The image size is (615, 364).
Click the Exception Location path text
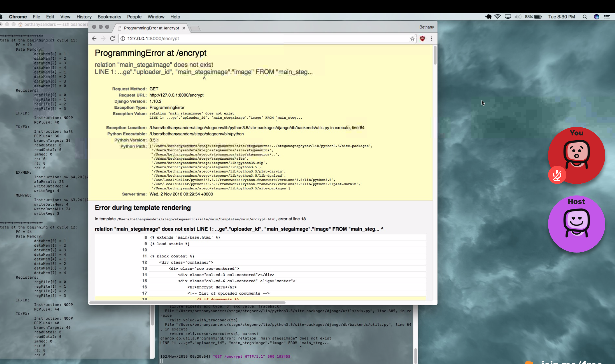coord(257,128)
